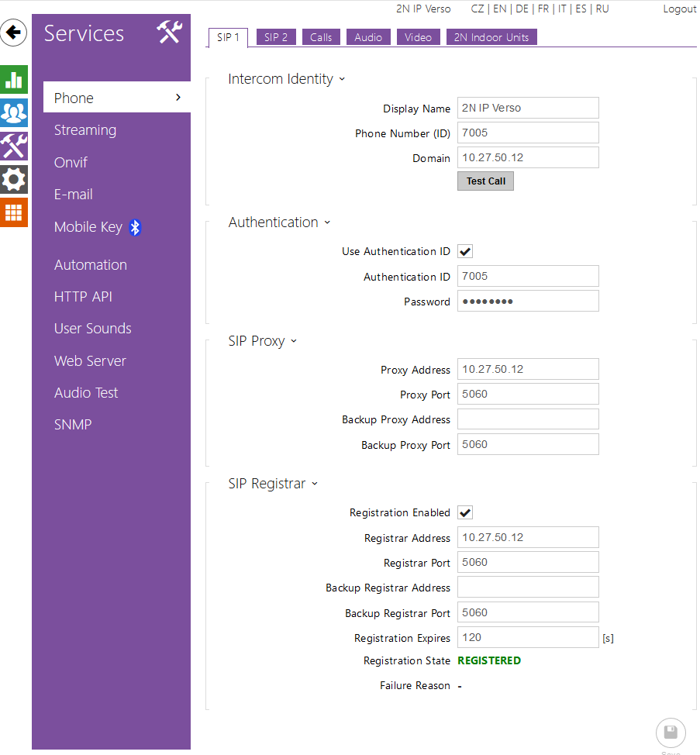Screen dimensions: 700x755
Task: Toggle the Use Authentication ID checkbox
Action: [465, 251]
